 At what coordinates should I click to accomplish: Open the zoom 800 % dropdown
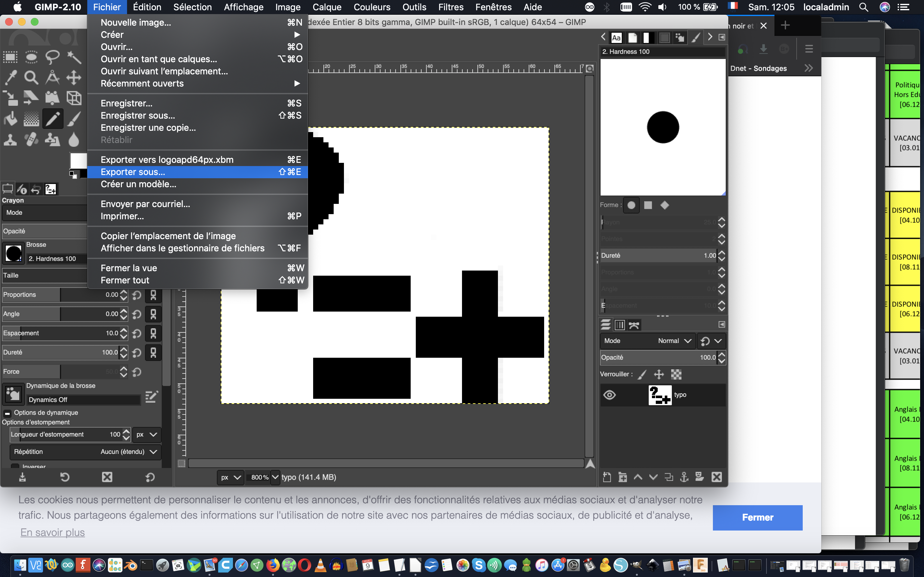pyautogui.click(x=275, y=477)
